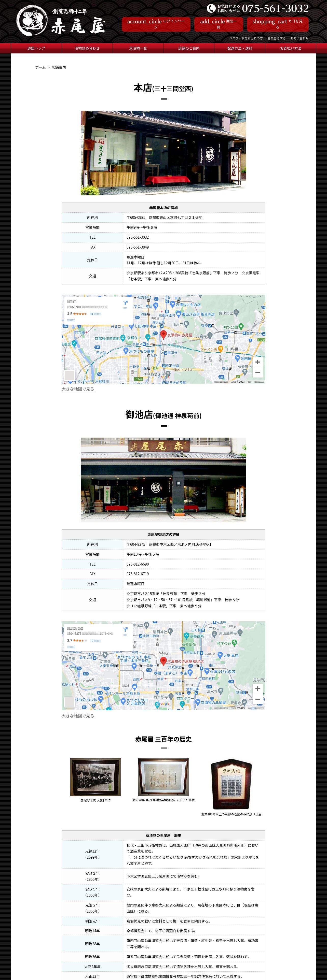This screenshot has height=980, width=327.
Task: Click red pin 京漬物の赤尾屋 御池店 on map
Action: coord(163,661)
